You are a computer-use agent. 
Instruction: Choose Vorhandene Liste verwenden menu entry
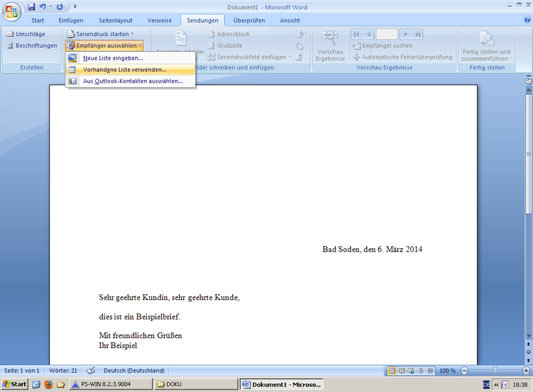coord(131,70)
